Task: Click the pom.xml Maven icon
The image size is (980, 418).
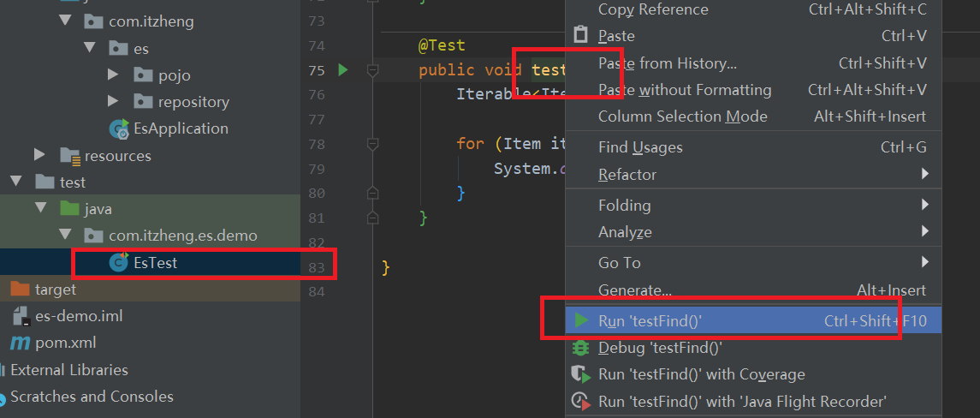Action: (x=20, y=343)
